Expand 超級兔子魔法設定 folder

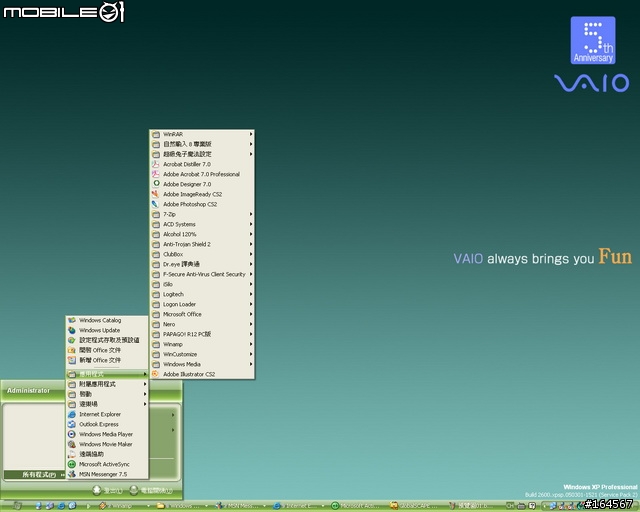(202, 154)
